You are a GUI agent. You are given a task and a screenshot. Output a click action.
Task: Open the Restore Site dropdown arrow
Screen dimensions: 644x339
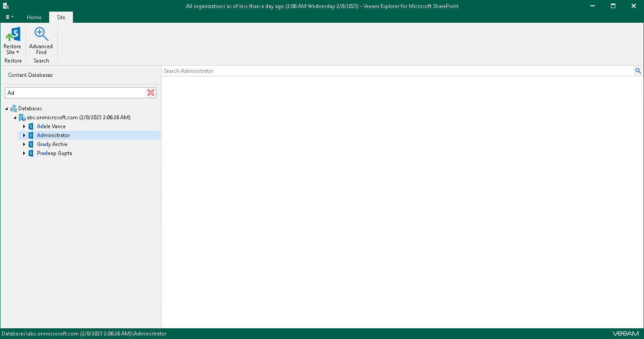17,52
